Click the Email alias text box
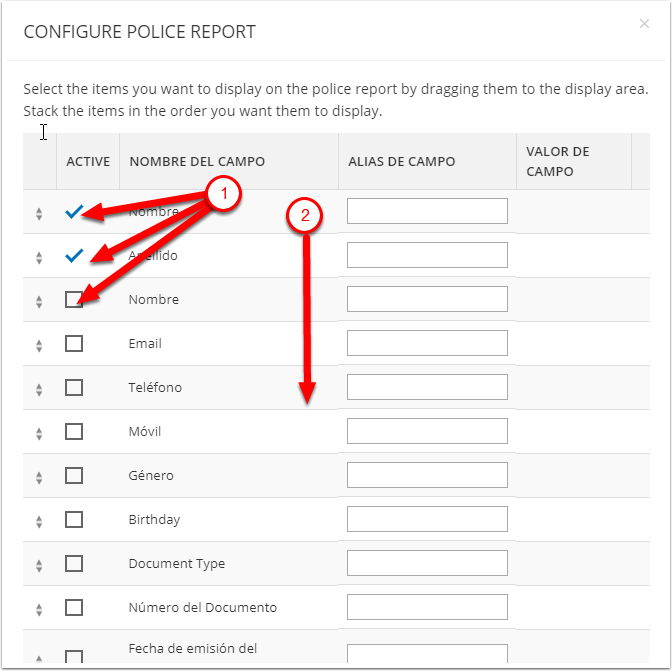The width and height of the screenshot is (672, 671). click(x=427, y=343)
